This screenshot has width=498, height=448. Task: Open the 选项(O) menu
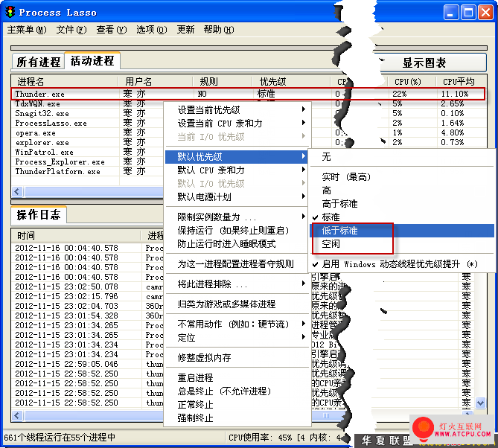(152, 30)
